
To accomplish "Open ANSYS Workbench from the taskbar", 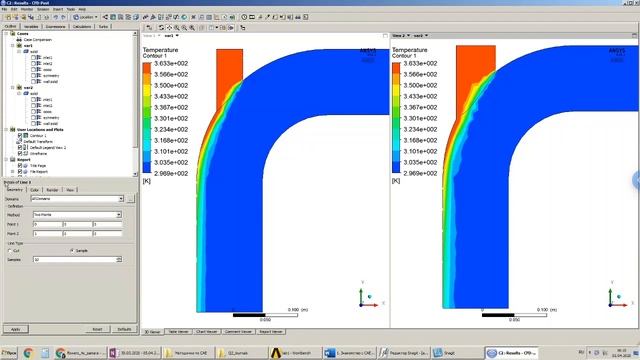I will click(x=294, y=353).
